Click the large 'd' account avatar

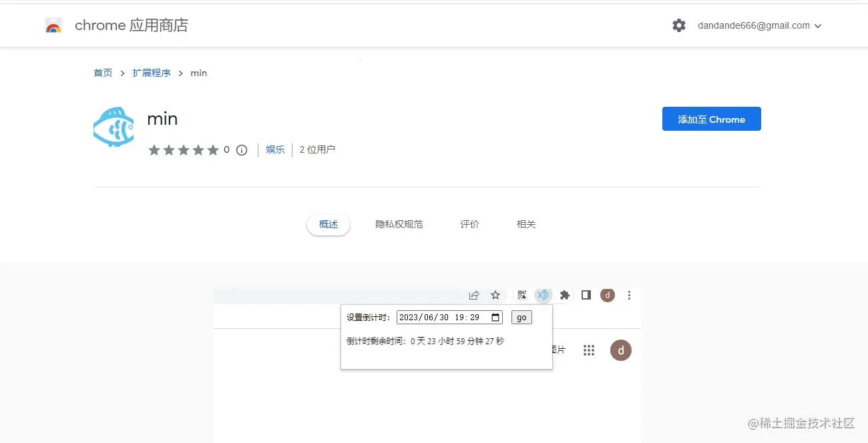pos(621,350)
